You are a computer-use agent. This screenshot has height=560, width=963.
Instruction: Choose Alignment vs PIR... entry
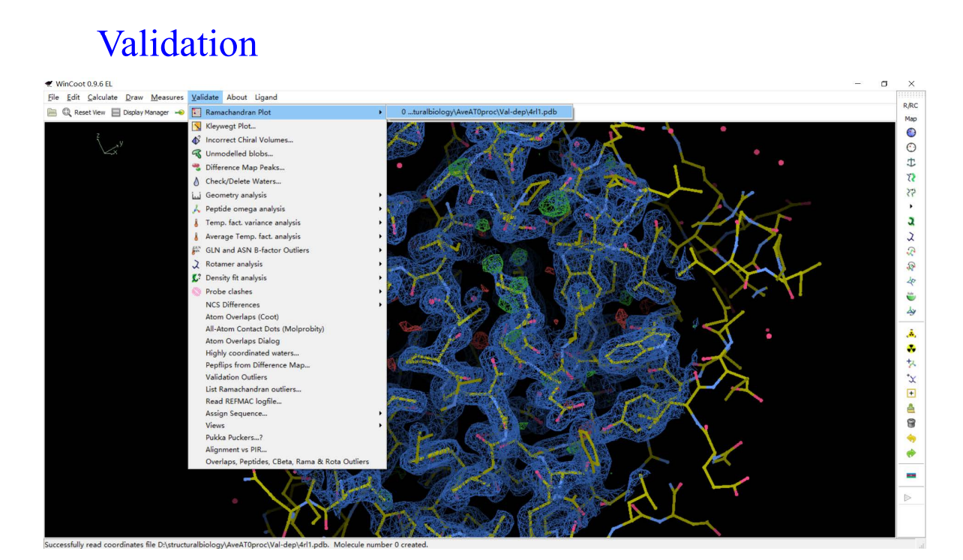pyautogui.click(x=287, y=449)
